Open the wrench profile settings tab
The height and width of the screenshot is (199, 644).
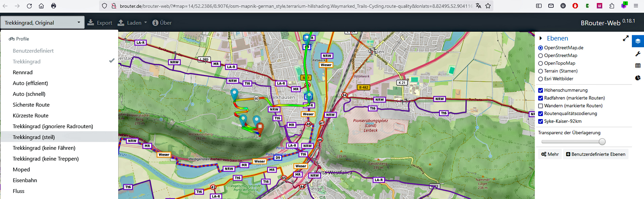coord(638,54)
